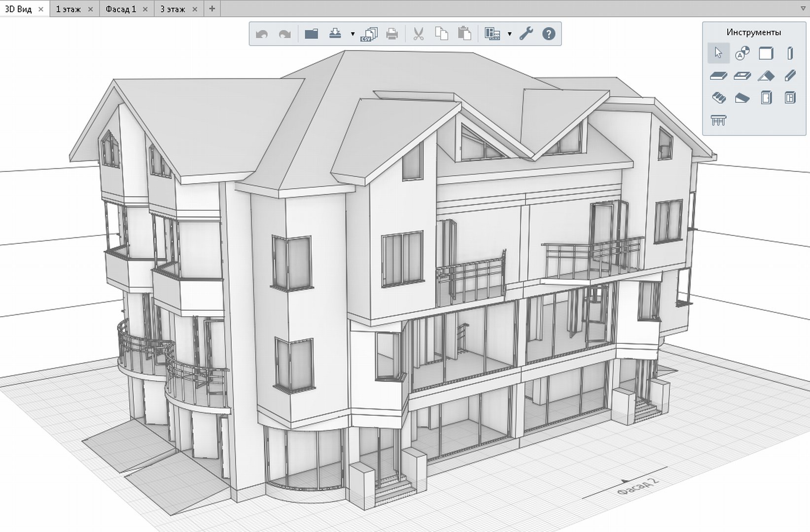Switch to the 1 этаж tab
The height and width of the screenshot is (532, 810).
(68, 9)
